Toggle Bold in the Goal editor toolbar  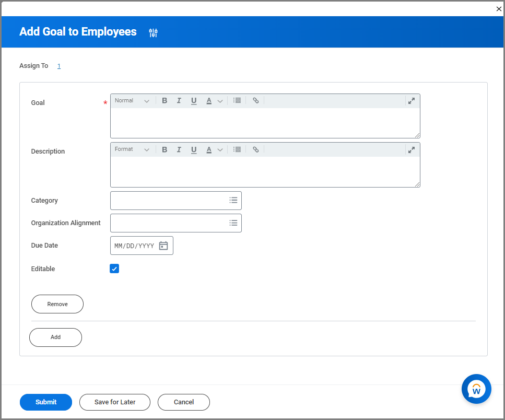click(x=165, y=101)
